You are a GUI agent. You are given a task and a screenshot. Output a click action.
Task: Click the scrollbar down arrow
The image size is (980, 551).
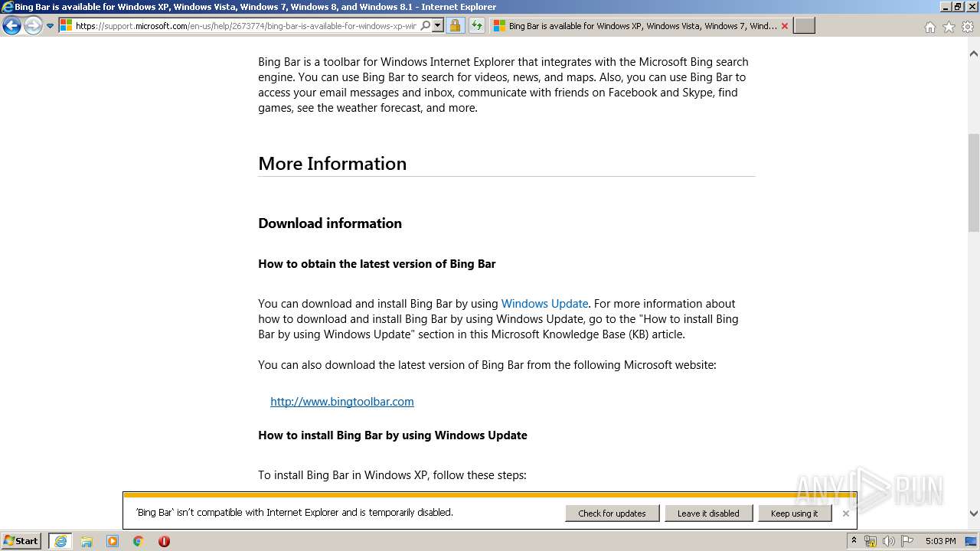pyautogui.click(x=974, y=514)
